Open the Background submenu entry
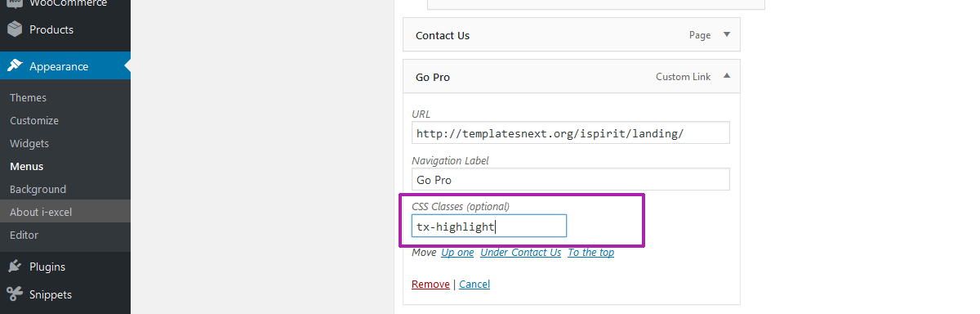 pos(38,189)
